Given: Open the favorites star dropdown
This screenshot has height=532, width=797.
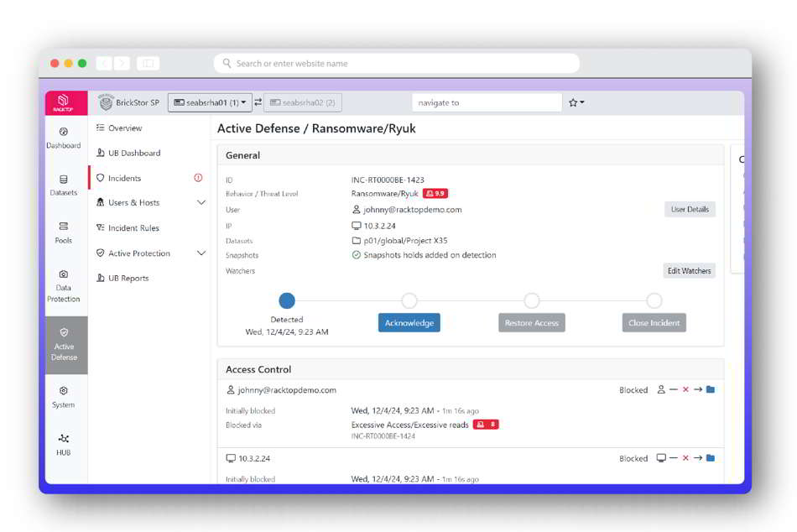Looking at the screenshot, I should tap(576, 102).
